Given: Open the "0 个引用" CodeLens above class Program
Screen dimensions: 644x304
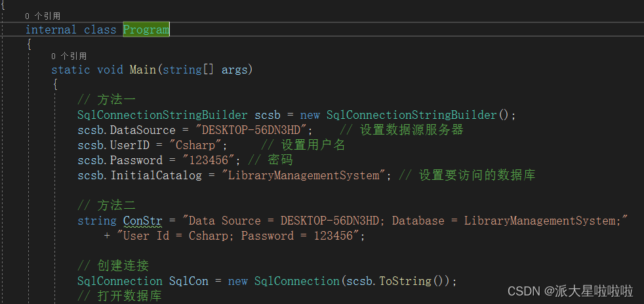Looking at the screenshot, I should pos(43,16).
